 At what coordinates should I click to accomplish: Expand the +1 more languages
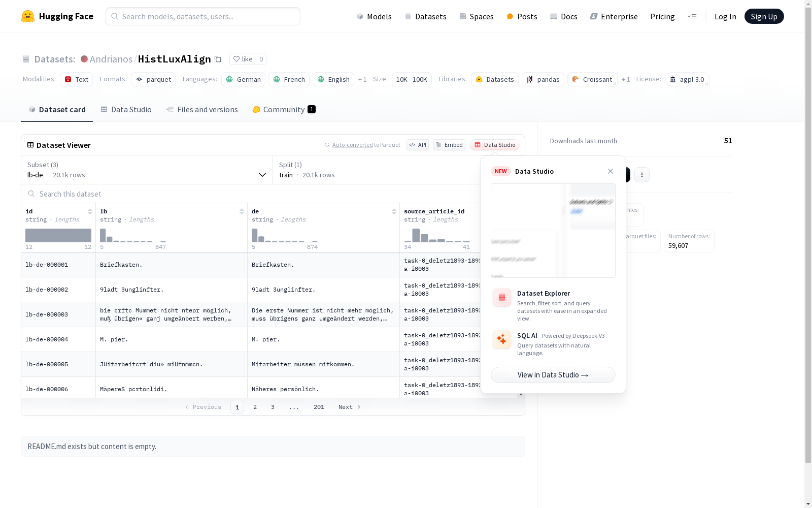362,79
